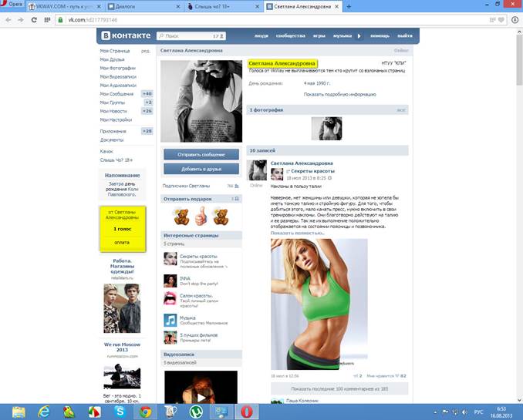Open Мои Сообщения in the sidebar
The width and height of the screenshot is (523, 420).
(x=116, y=94)
